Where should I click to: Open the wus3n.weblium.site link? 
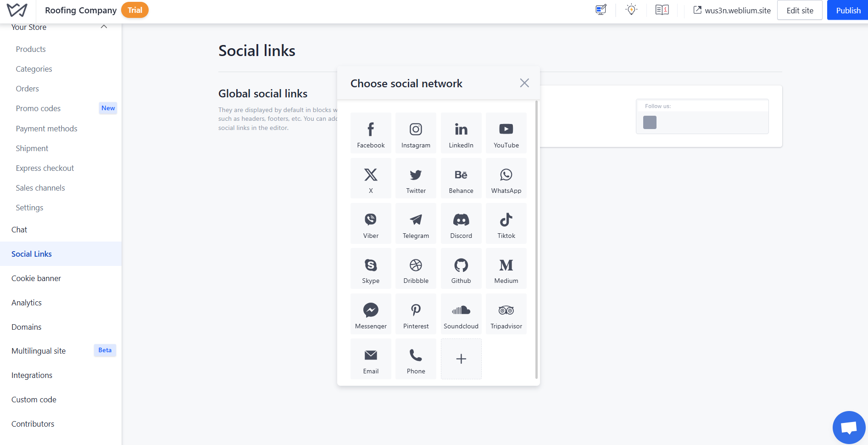tap(732, 10)
